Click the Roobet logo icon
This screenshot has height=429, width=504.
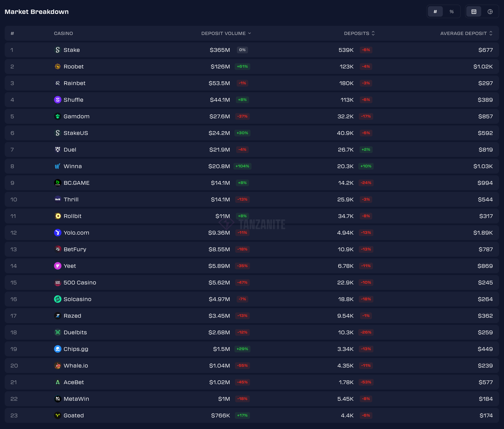[57, 66]
